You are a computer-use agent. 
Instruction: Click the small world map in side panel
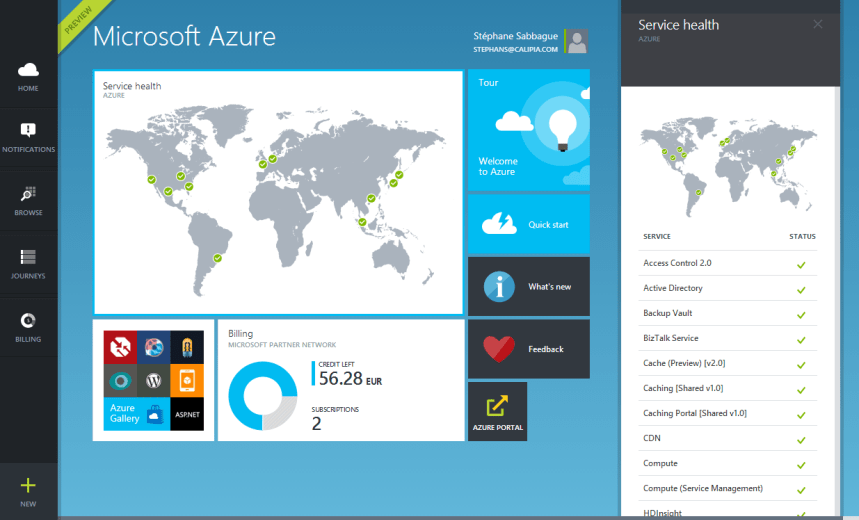728,165
